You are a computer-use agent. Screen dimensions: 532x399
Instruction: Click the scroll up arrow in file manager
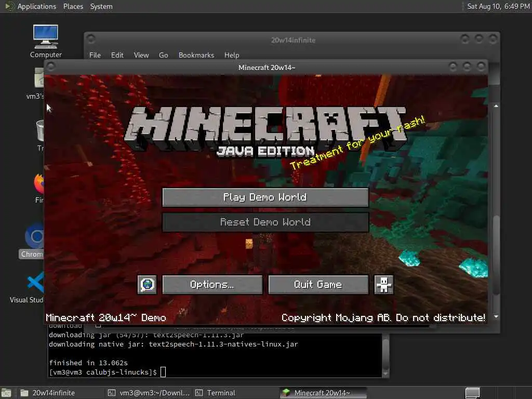(x=496, y=106)
